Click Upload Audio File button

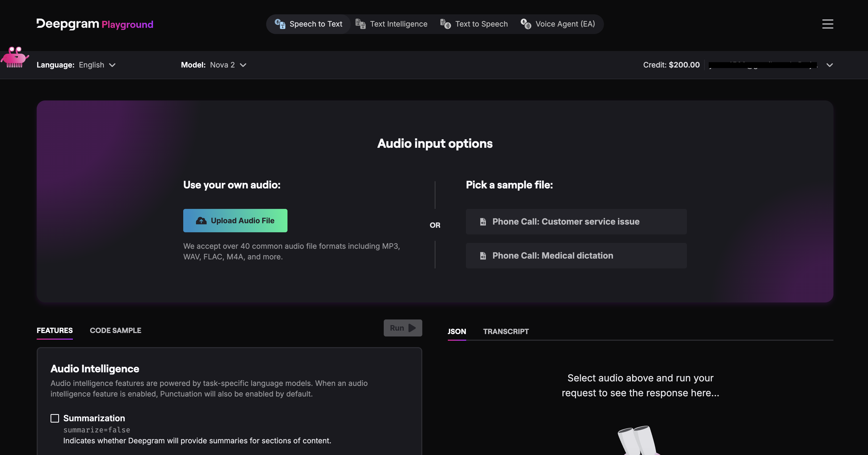[x=235, y=221]
